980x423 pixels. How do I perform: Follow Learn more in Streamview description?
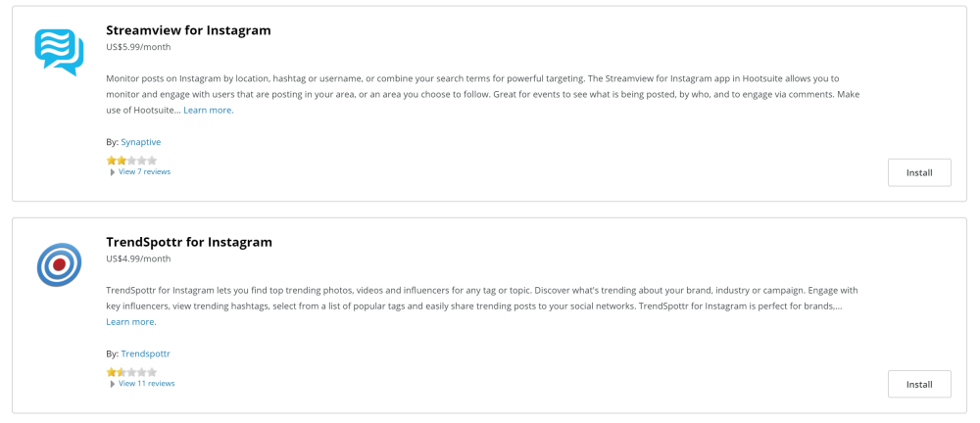click(x=209, y=111)
